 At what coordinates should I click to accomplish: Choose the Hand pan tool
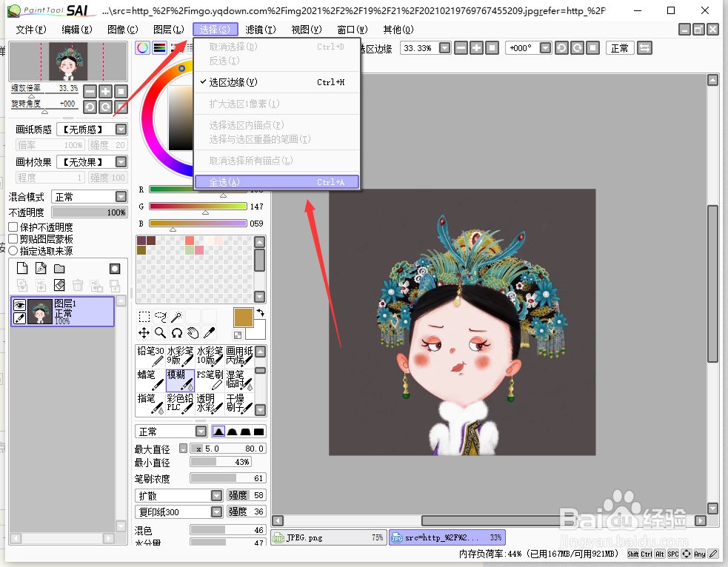(x=193, y=333)
